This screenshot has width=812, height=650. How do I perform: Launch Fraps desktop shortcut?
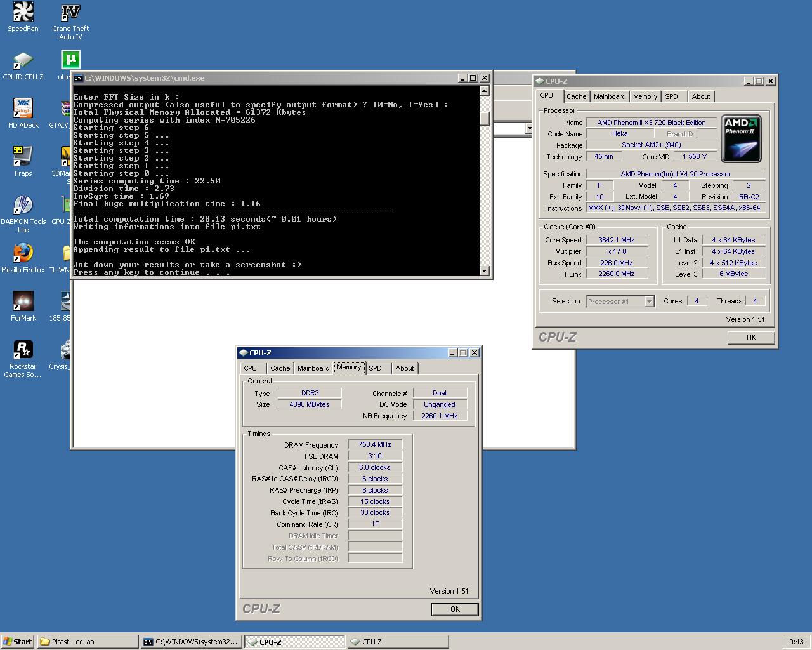click(x=23, y=162)
